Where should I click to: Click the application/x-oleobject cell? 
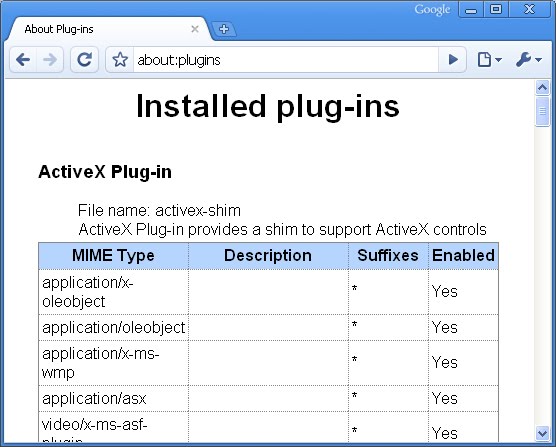click(113, 292)
